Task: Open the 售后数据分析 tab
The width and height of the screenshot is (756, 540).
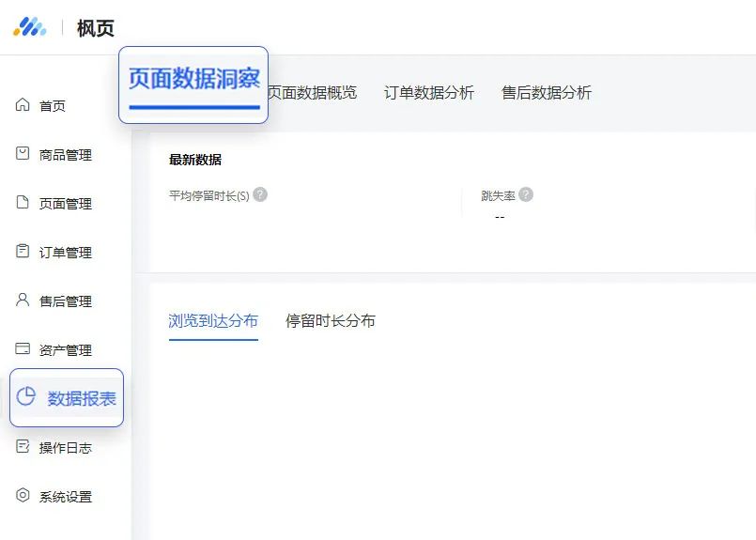Action: click(x=547, y=92)
